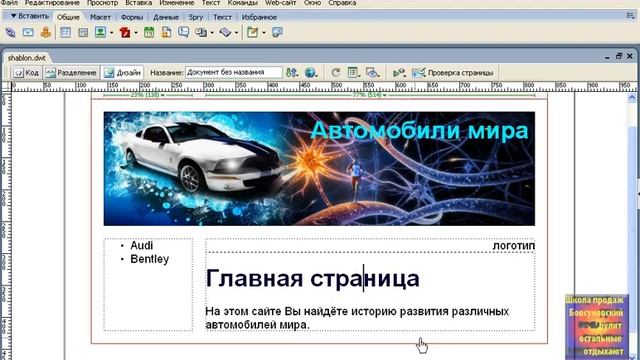The width and height of the screenshot is (640, 360).
Task: Select the Автомобили мира banner image
Action: tap(319, 169)
